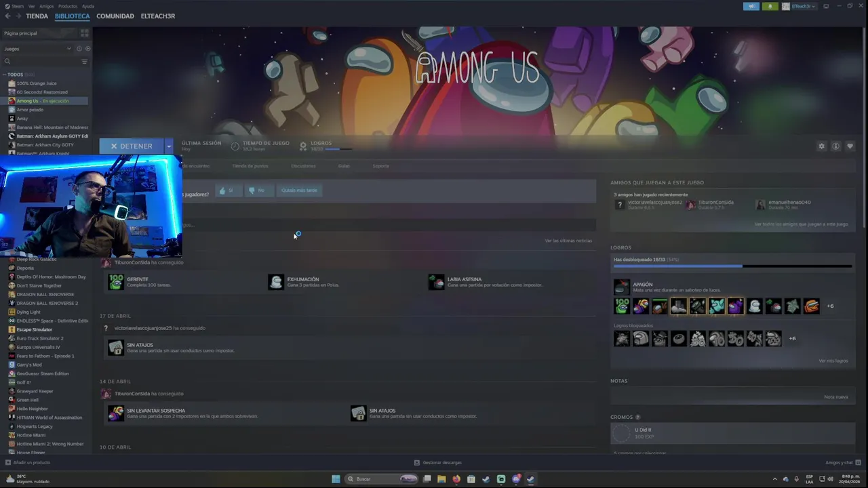Select 100% Orange Juice in library

37,83
